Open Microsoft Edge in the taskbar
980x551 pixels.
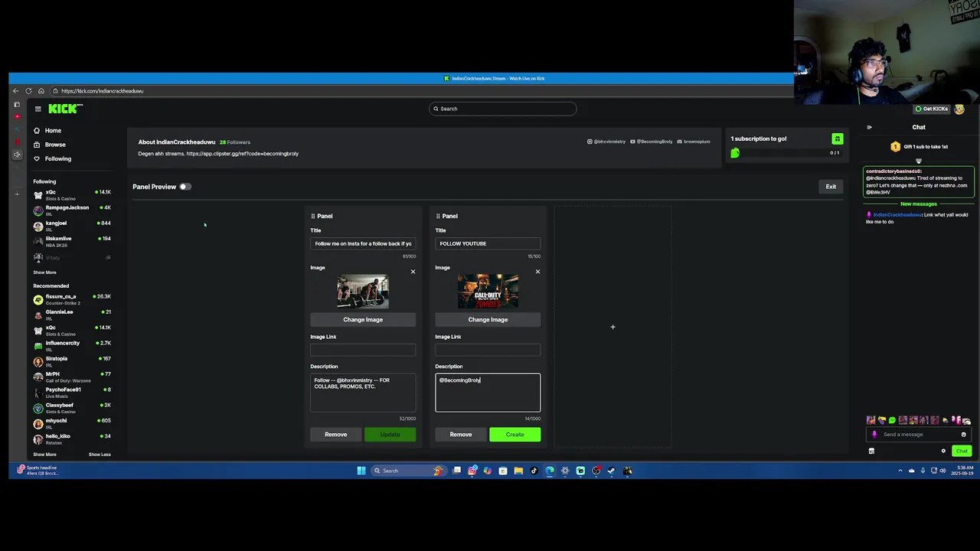pyautogui.click(x=550, y=471)
